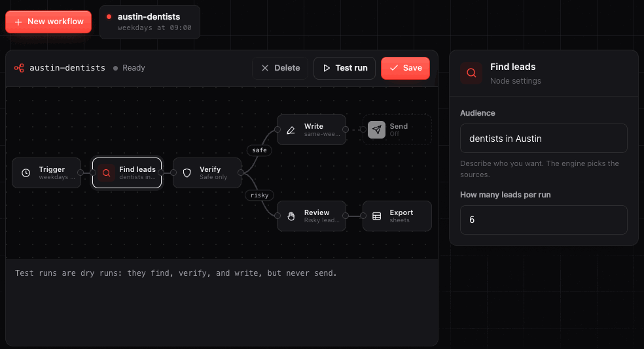Click the Test runs are dry runs message
644x349 pixels.
(x=176, y=273)
